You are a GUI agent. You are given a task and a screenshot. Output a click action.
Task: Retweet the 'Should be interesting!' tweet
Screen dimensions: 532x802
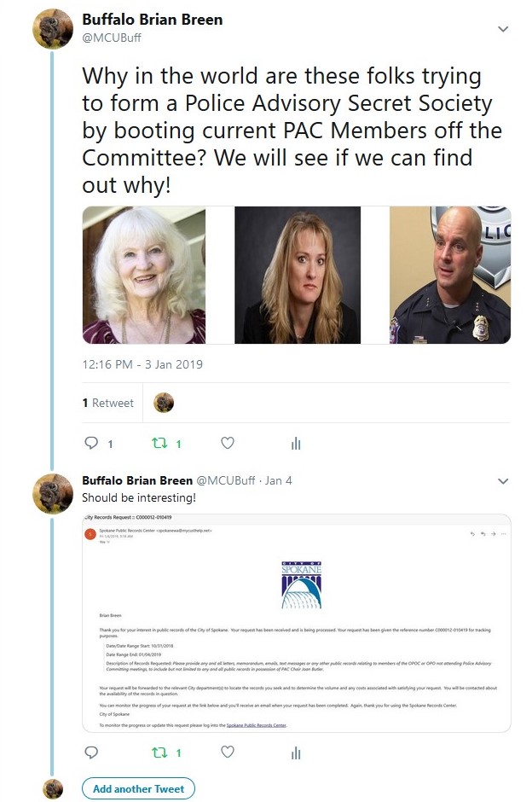tap(160, 753)
